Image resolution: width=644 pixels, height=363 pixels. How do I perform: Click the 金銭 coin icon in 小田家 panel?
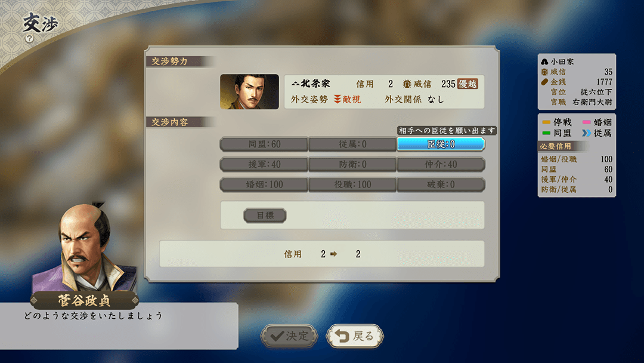tap(544, 82)
